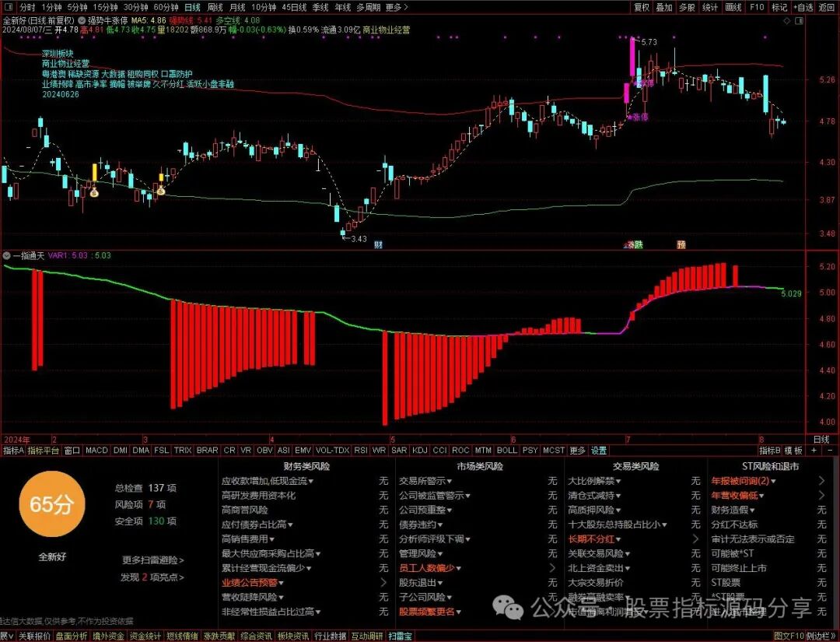Select 多周期 multi-period view
Screen dimensions: 840x642
tap(369, 7)
